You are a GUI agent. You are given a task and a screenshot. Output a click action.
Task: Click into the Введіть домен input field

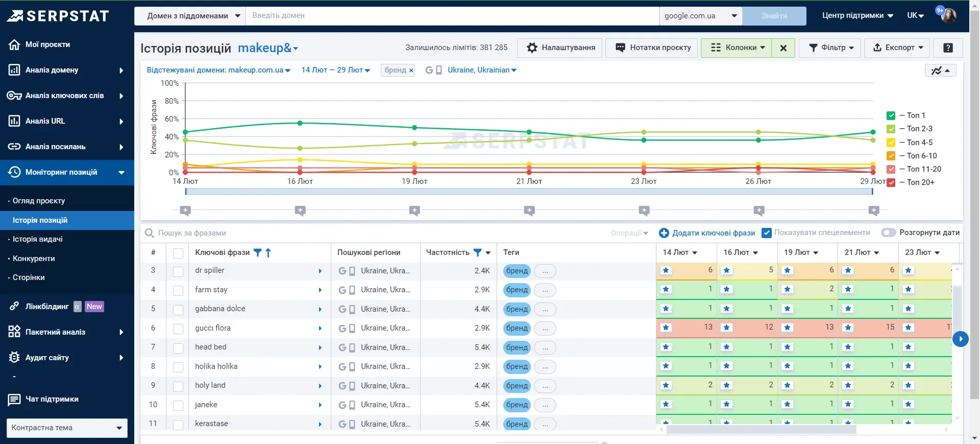click(x=452, y=16)
